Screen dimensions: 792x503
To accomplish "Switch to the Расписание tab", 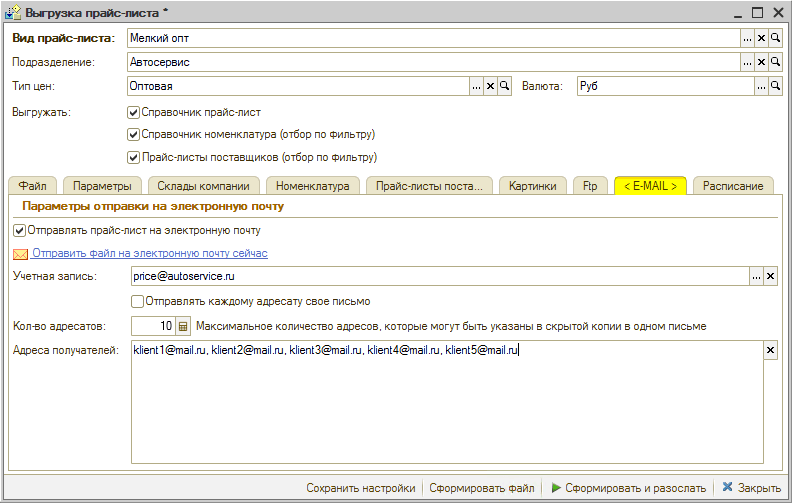I will pos(733,186).
